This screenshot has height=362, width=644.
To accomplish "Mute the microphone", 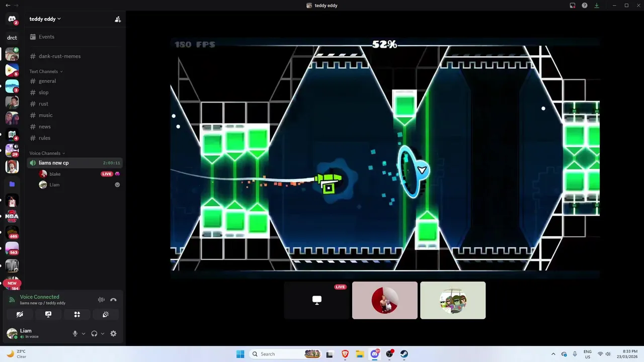I will click(75, 334).
